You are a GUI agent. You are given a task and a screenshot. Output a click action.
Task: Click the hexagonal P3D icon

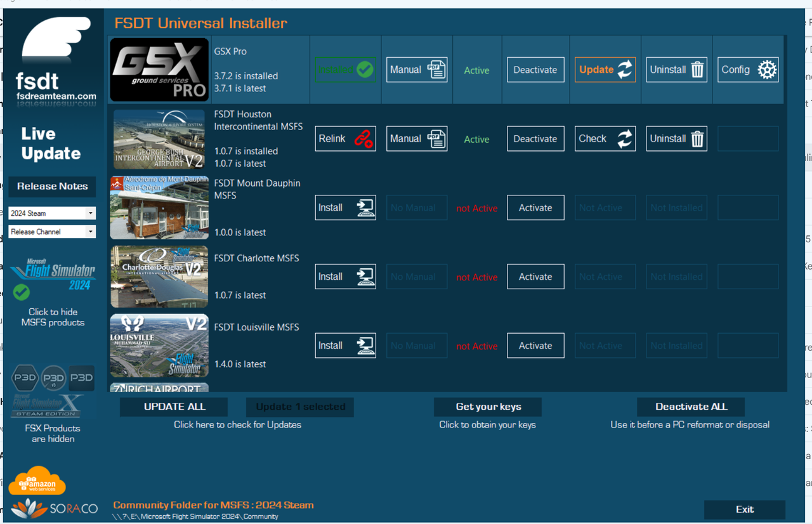click(x=25, y=378)
